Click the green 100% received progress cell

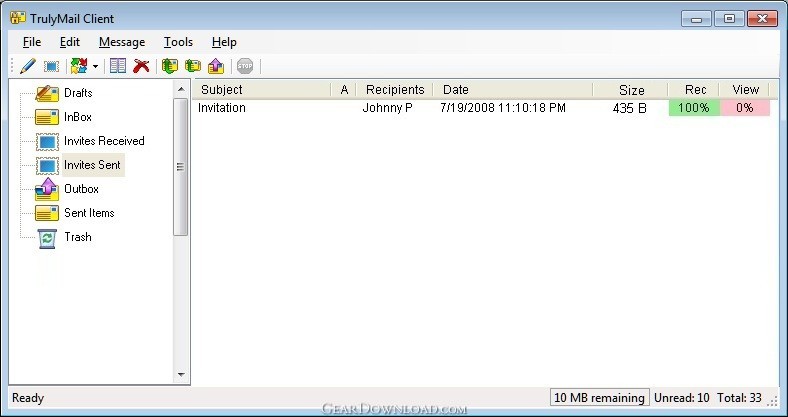pyautogui.click(x=694, y=108)
